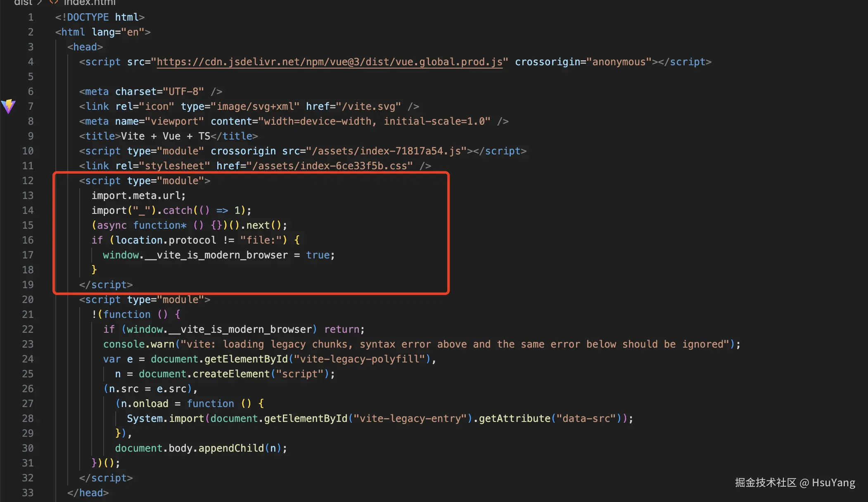868x502 pixels.
Task: Open the cdn.jsdelivr.net vue script URL
Action: tap(330, 62)
